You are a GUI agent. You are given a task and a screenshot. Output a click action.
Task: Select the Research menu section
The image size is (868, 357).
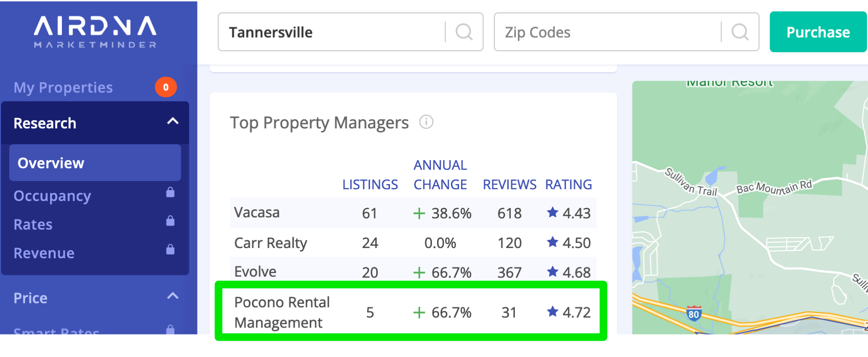click(95, 123)
